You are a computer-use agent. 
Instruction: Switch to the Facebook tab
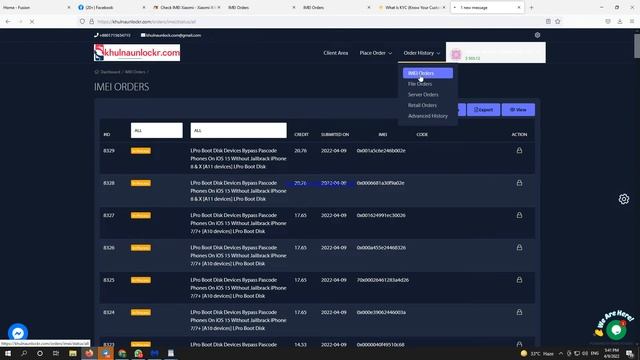111,7
